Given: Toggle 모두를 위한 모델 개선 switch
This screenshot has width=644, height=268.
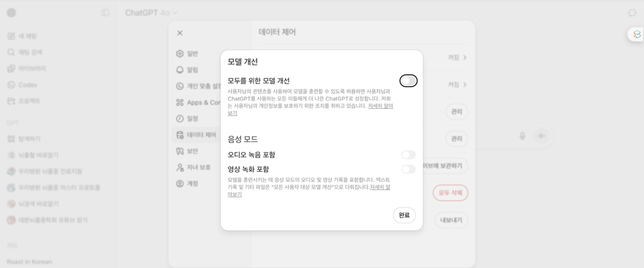Looking at the screenshot, I should point(408,81).
